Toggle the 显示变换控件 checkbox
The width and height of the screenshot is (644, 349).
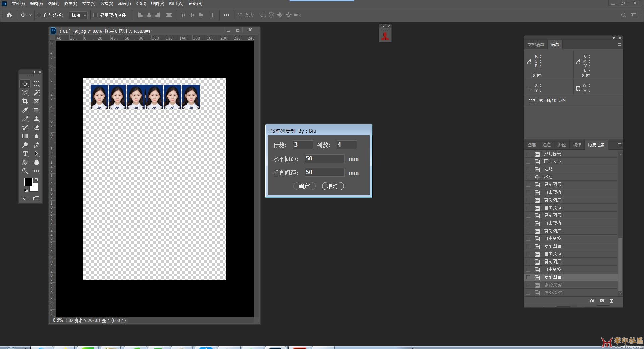[x=95, y=15]
